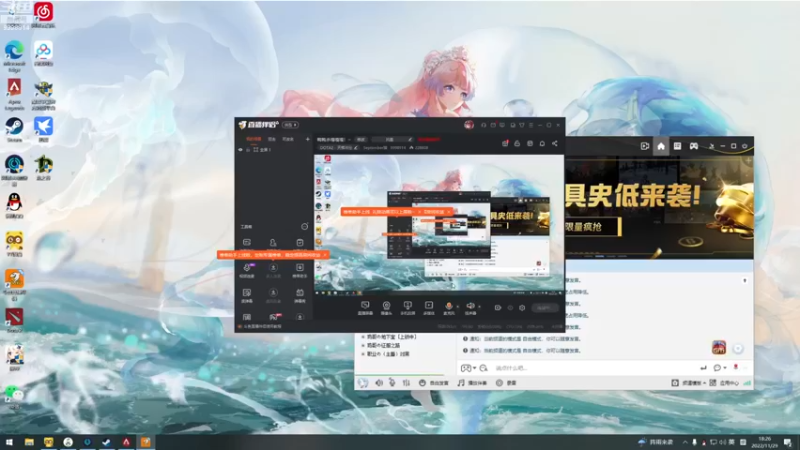
Task: Select third sub-channel in channel list
Action: (x=386, y=354)
